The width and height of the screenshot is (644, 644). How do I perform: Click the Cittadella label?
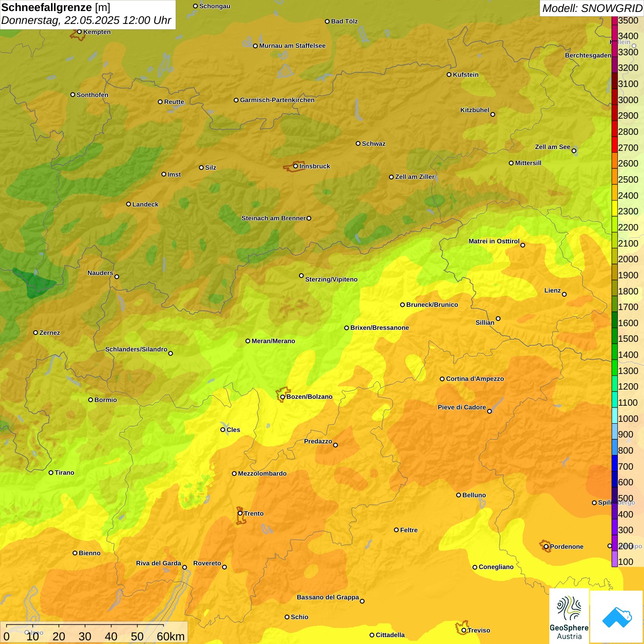[x=390, y=635]
